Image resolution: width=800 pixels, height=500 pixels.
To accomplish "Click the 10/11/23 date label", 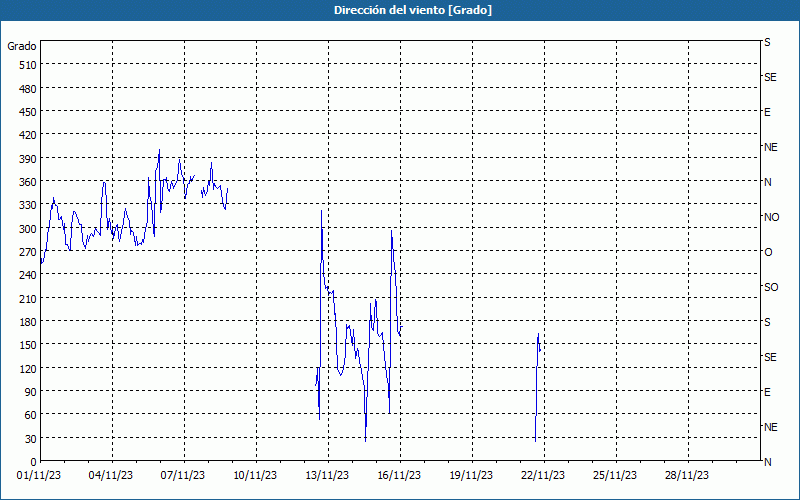I will pos(255,476).
